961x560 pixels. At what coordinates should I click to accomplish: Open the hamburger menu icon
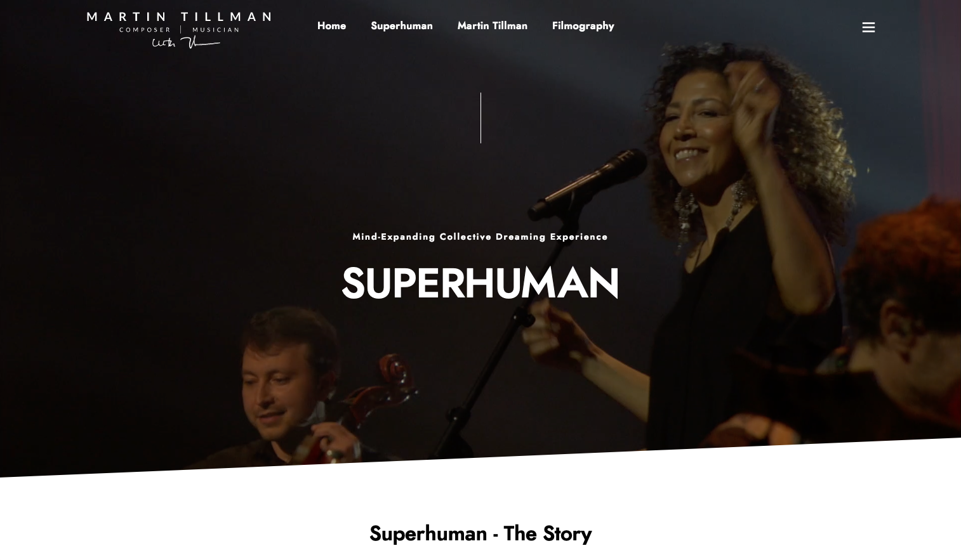(868, 27)
